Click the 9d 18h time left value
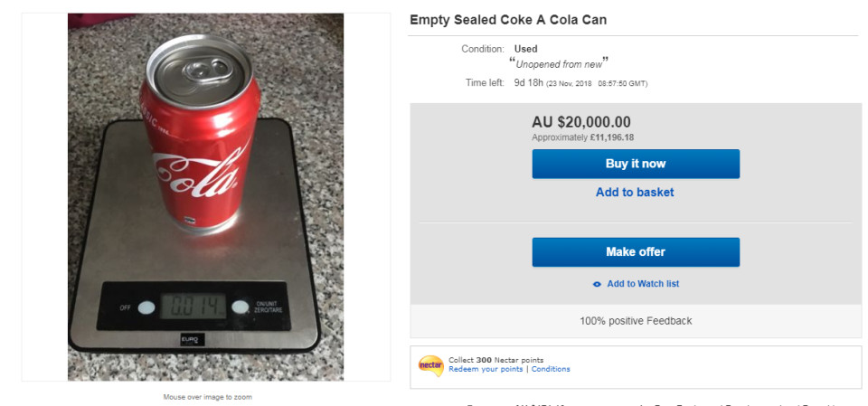 tap(527, 82)
